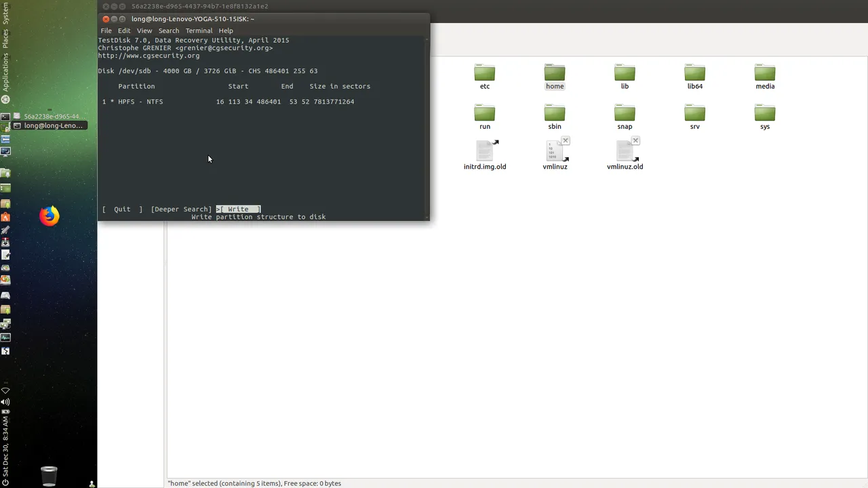Open the terminal View menu
Image resolution: width=868 pixels, height=488 pixels.
click(144, 30)
